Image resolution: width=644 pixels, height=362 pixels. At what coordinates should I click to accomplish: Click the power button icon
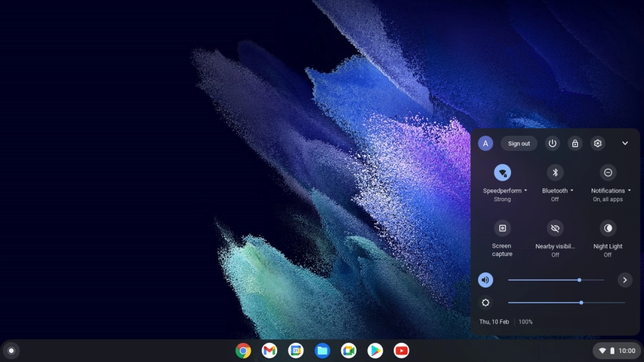pos(552,143)
